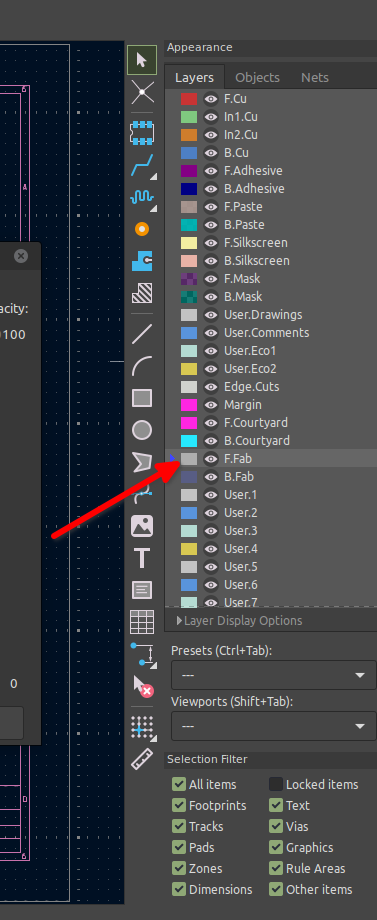Toggle the Pads selection filter

(179, 847)
